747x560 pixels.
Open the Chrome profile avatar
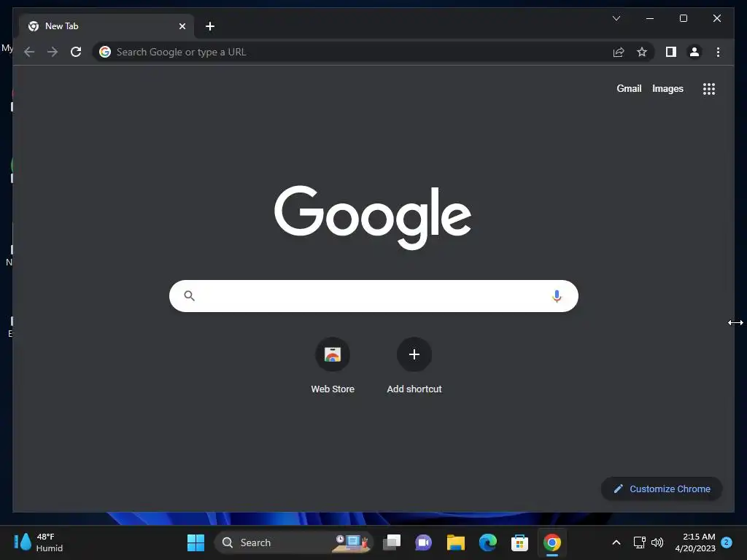(694, 52)
